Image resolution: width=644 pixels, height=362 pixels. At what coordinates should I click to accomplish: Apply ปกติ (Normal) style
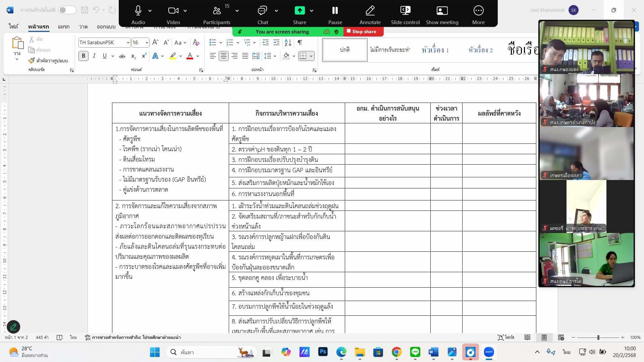345,50
